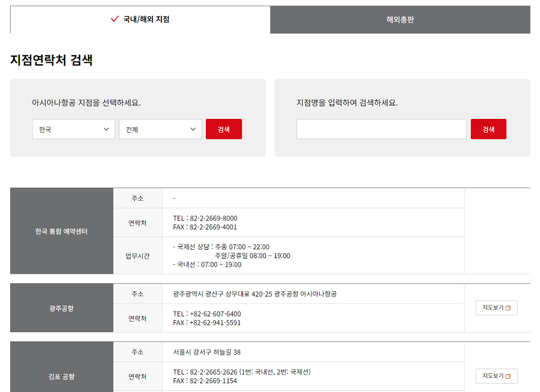Click the 김포 공항 row header
The height and width of the screenshot is (392, 540).
[61, 376]
